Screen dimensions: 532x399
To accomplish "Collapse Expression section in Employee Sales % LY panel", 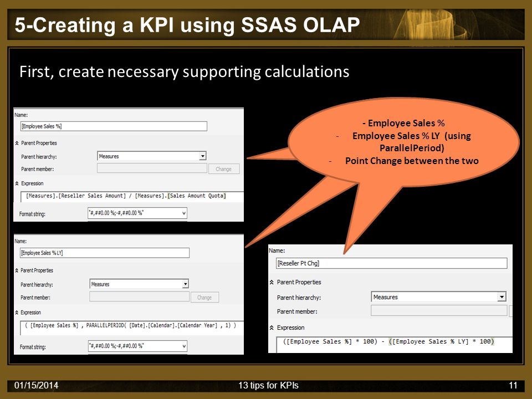I will [17, 313].
